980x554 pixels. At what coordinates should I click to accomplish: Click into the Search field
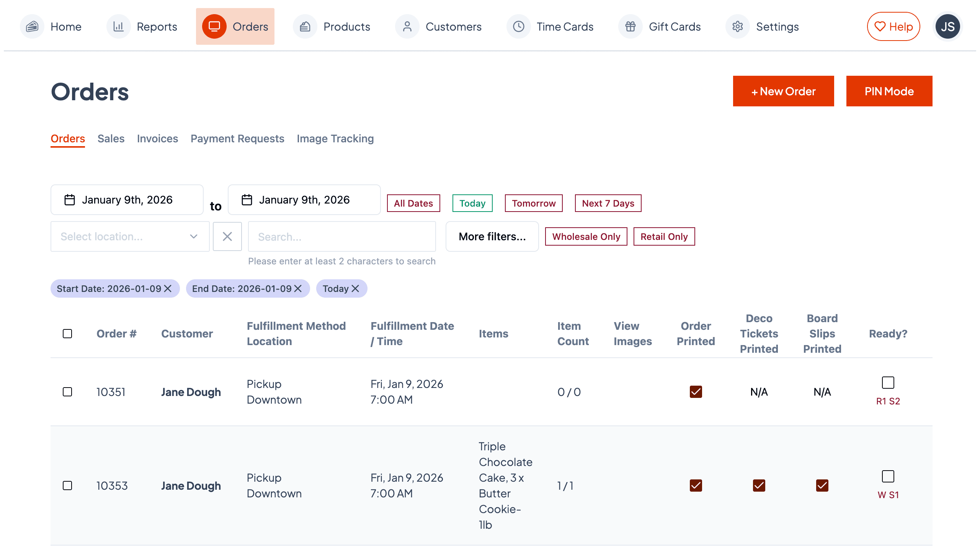[x=341, y=236]
